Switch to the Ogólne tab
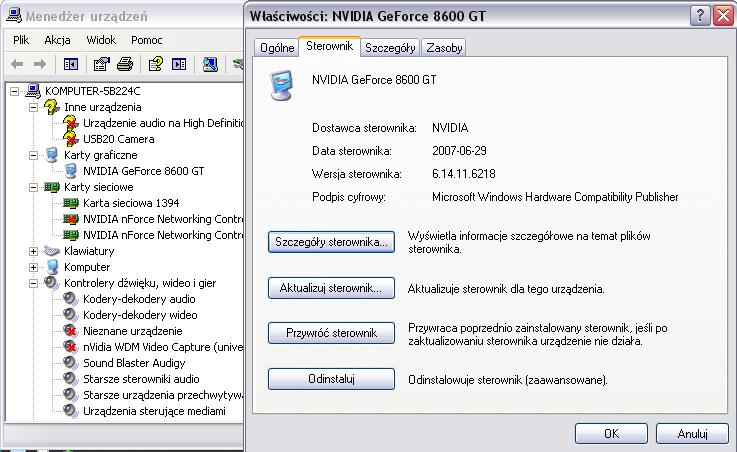737x452 pixels. 277,48
